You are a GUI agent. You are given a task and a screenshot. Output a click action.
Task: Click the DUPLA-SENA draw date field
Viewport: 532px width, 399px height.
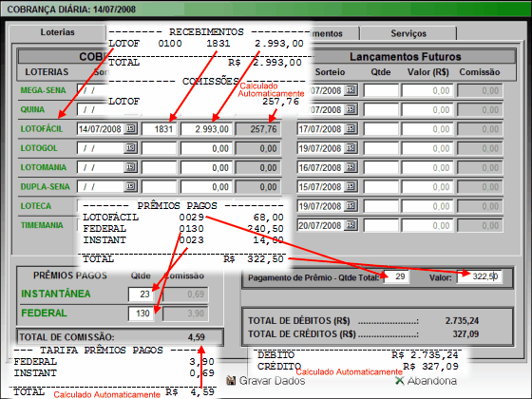pos(101,187)
